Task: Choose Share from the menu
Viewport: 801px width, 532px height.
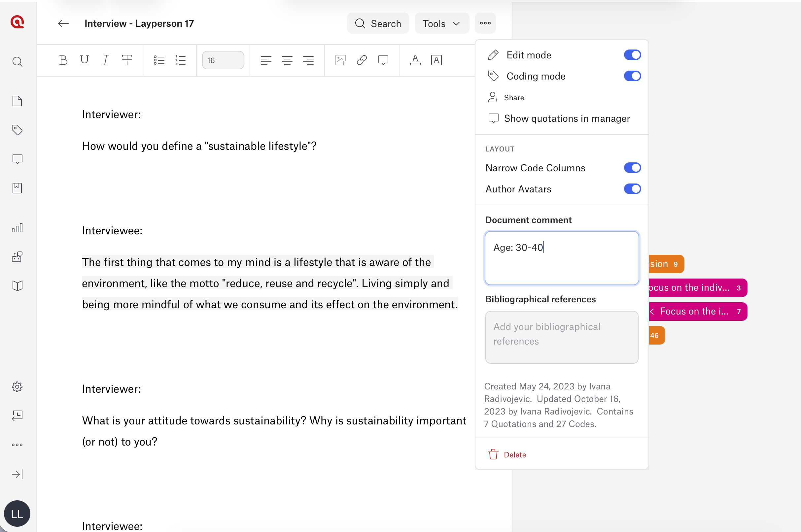Action: pos(513,98)
